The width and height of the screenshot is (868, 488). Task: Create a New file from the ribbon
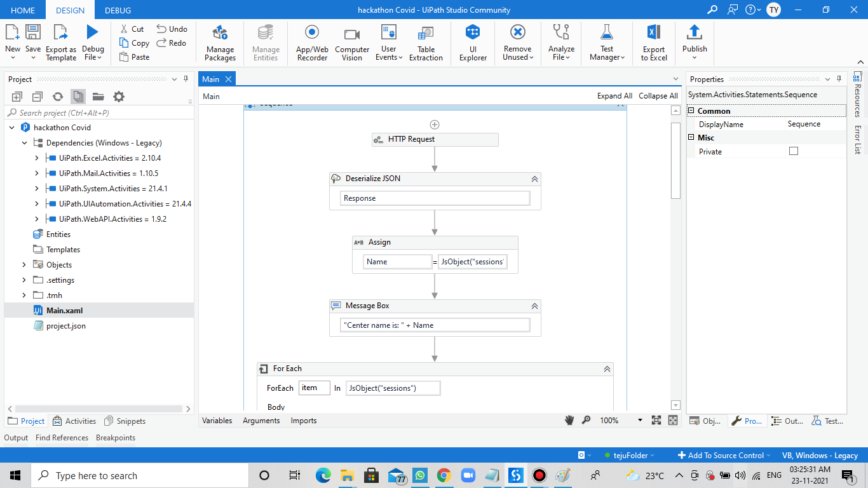[x=13, y=42]
